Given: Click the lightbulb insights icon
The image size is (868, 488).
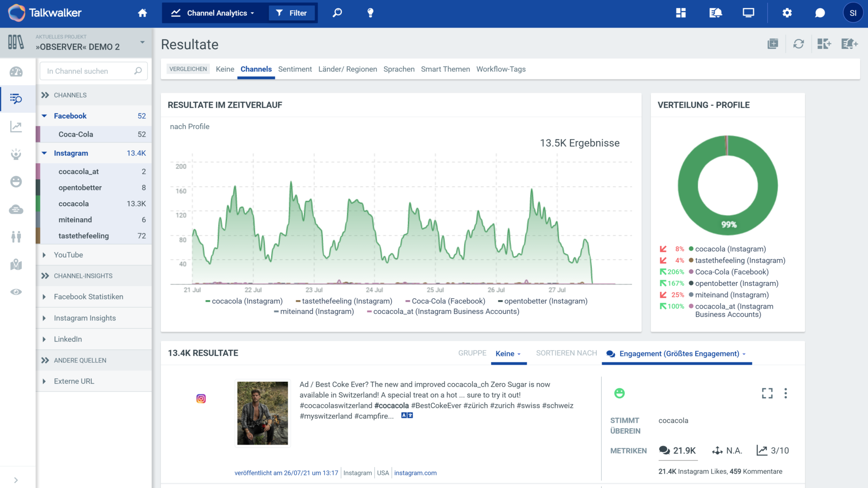Looking at the screenshot, I should tap(370, 13).
